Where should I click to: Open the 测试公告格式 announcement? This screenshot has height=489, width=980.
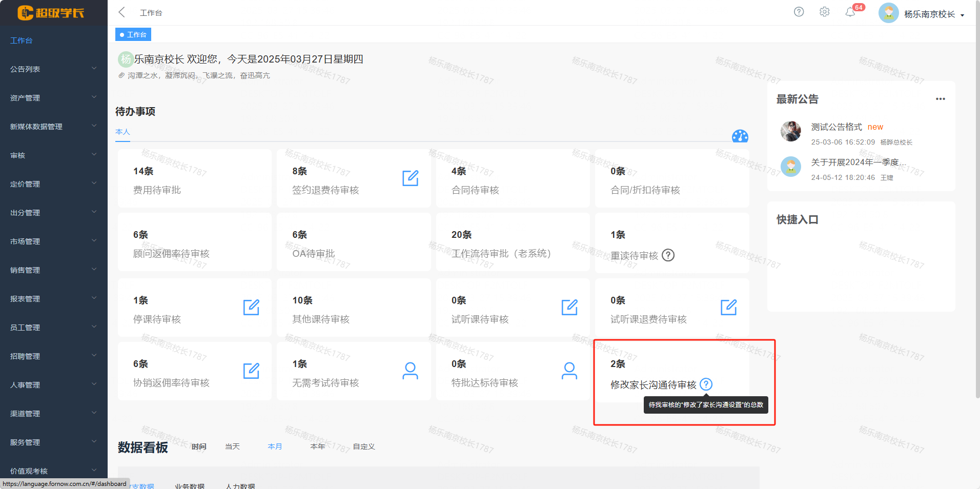pos(836,127)
